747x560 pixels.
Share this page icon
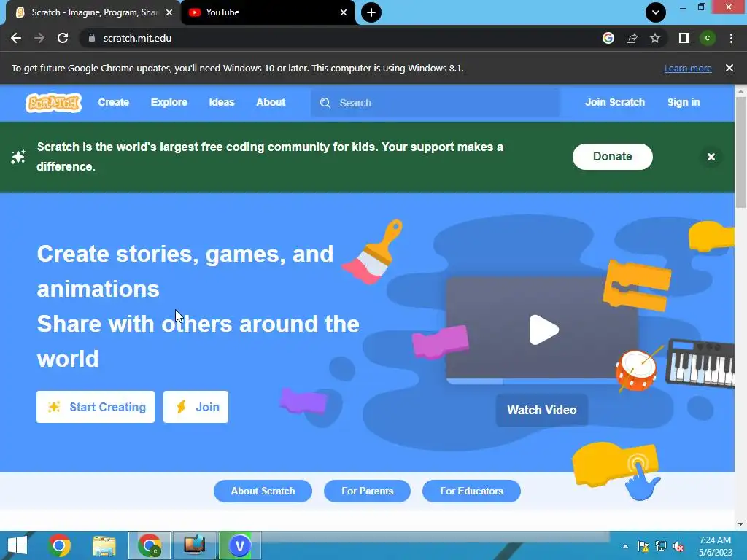pos(632,38)
